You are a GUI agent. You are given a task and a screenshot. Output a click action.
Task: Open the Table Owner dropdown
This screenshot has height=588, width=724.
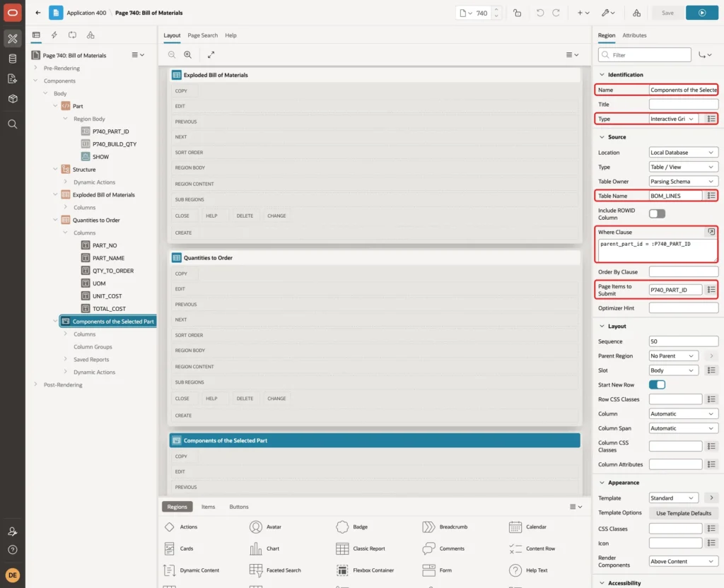tap(684, 182)
